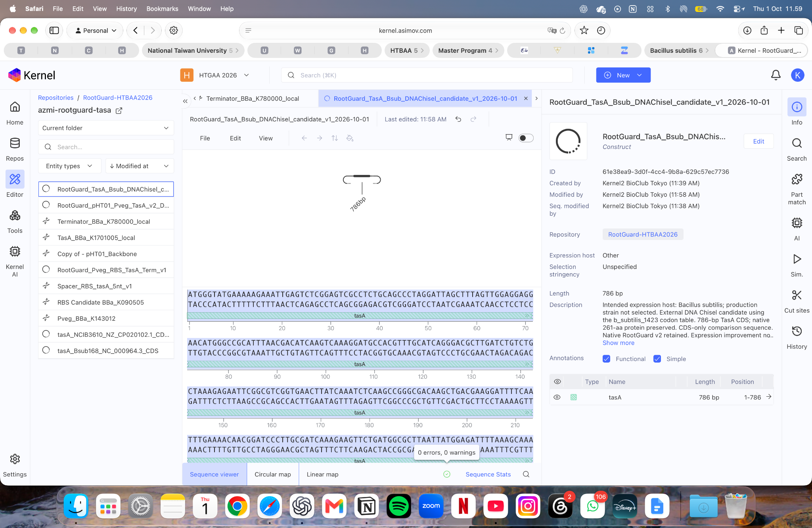
Task: Switch to the Circular map tab
Action: (x=273, y=474)
